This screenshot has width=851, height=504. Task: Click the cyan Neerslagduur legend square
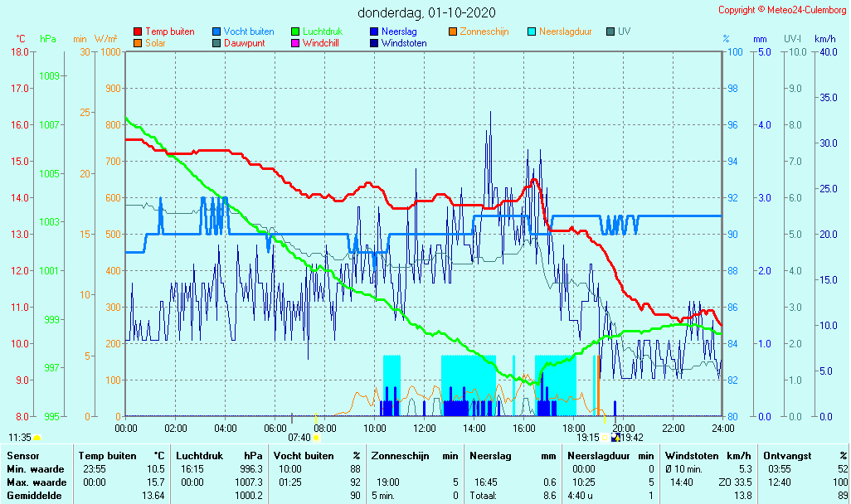pos(532,31)
